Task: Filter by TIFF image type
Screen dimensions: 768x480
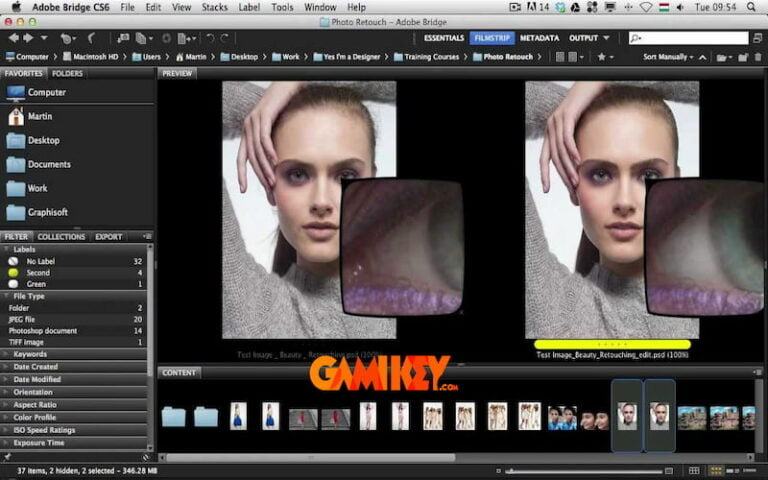Action: click(73, 342)
